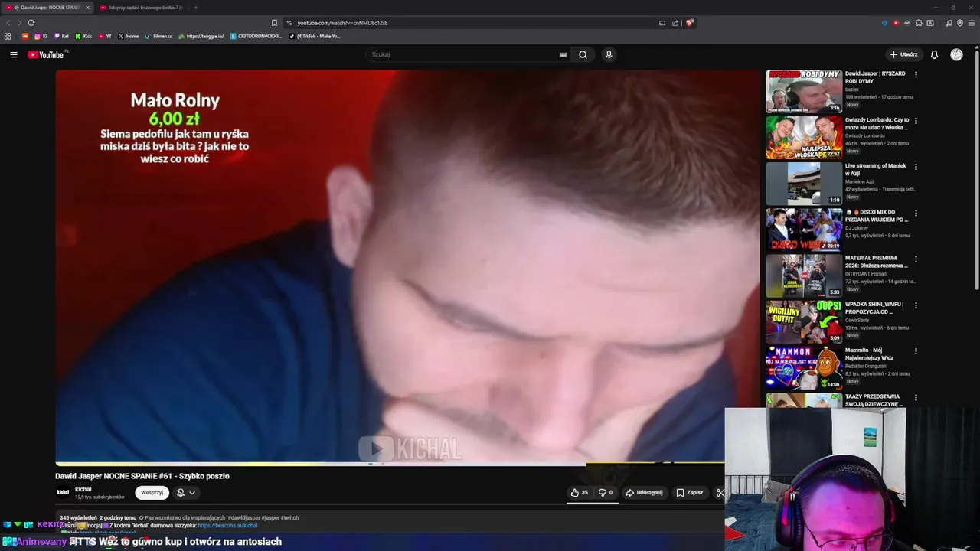
Task: Share the video with Udostępnij
Action: coord(644,493)
